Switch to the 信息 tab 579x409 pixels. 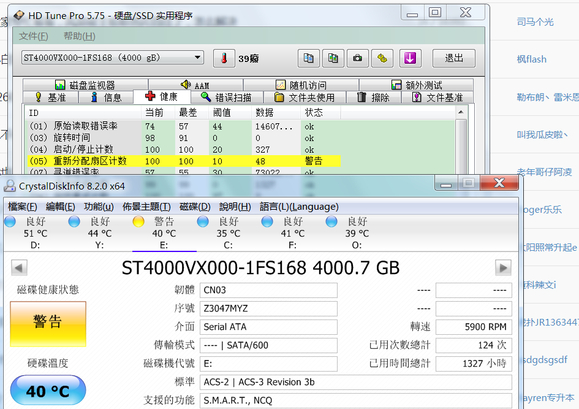click(x=106, y=97)
